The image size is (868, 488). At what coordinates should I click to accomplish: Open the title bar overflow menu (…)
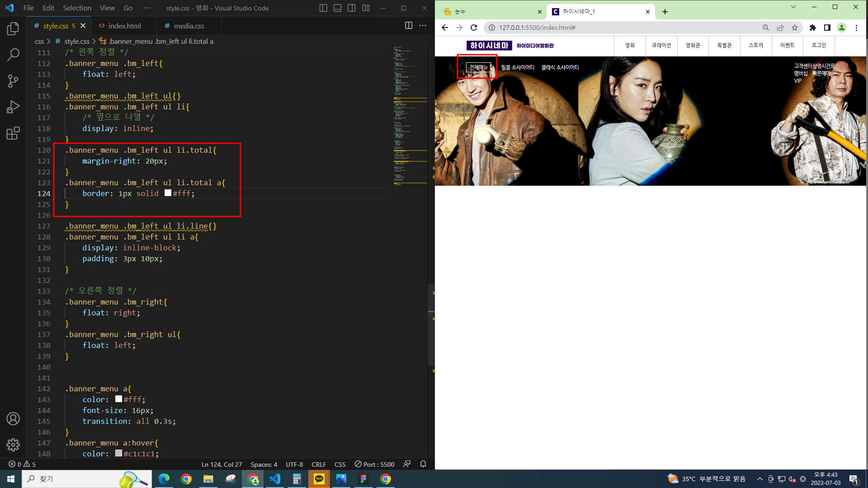pos(147,8)
